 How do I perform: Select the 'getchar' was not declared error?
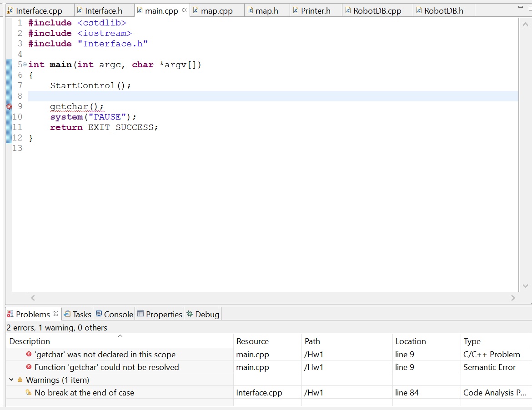click(105, 355)
